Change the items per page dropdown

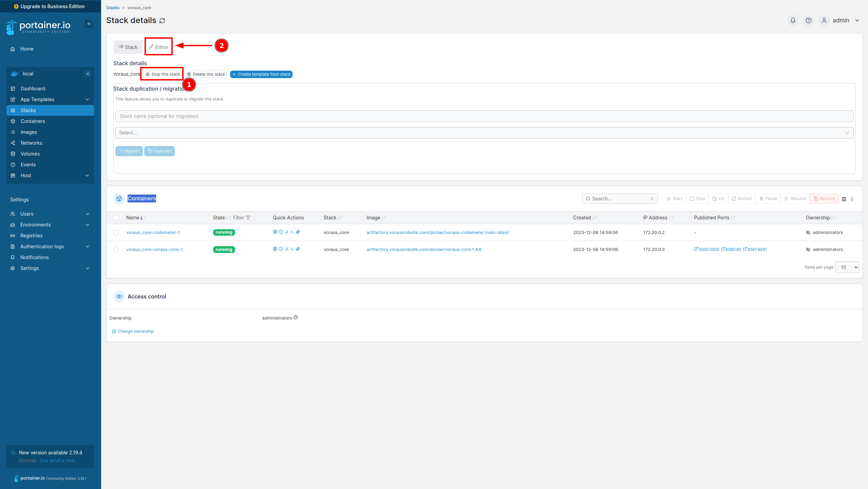coord(847,267)
